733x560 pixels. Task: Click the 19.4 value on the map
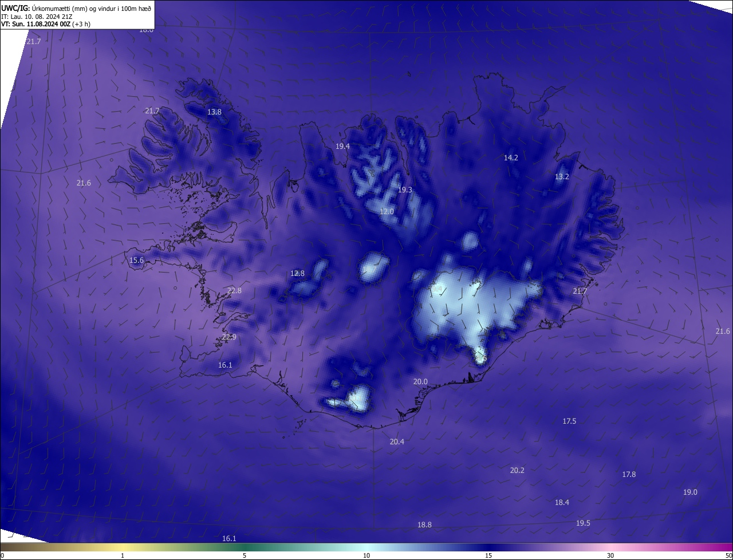coord(342,146)
